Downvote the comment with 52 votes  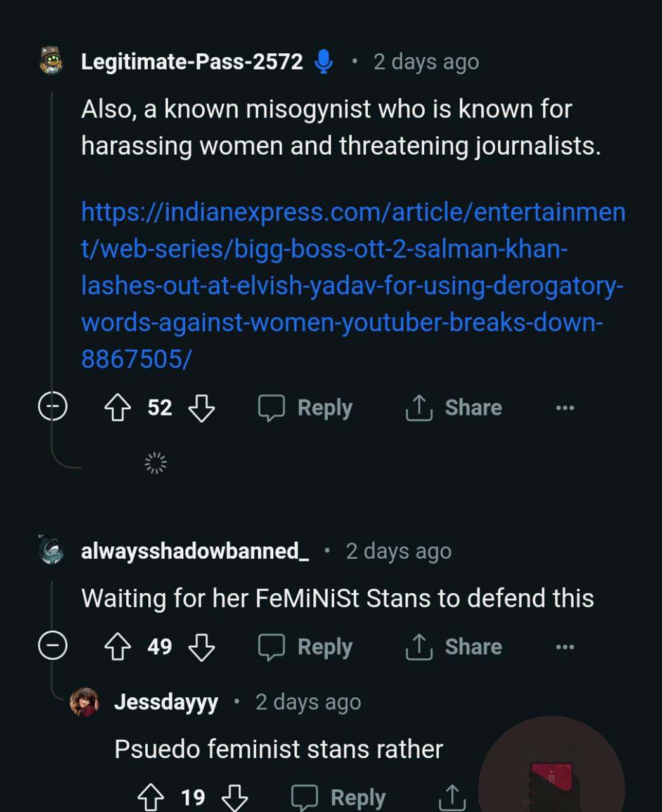click(202, 407)
